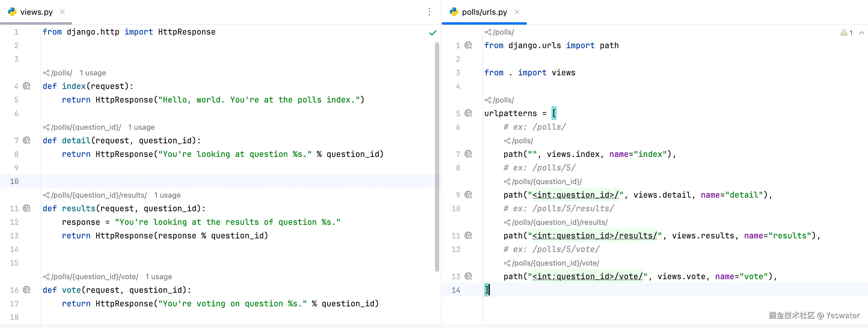This screenshot has width=868, height=328.
Task: Open the /polls/{question_id}/results/ endpoint hint in views.py
Action: click(98, 195)
